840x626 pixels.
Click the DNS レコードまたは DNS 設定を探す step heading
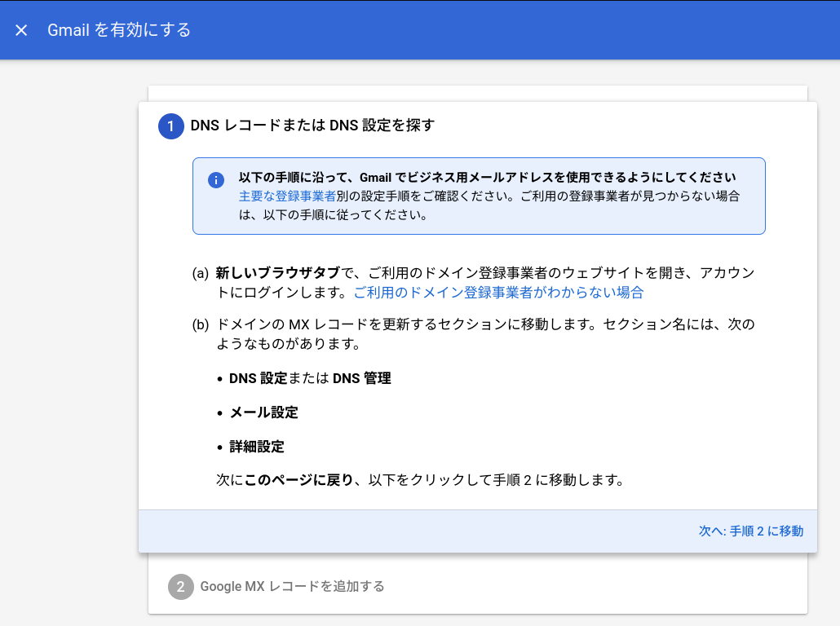click(312, 126)
